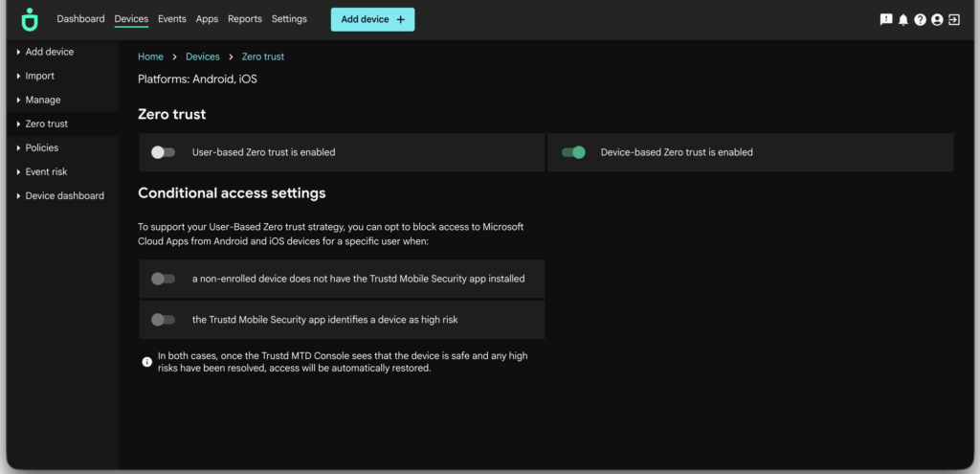Switch to the Reports tab
980x474 pixels.
pyautogui.click(x=245, y=19)
